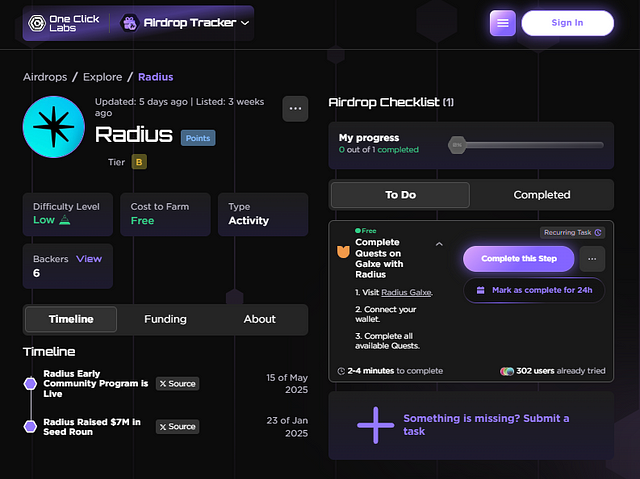This screenshot has width=640, height=479.
Task: Open the three-dot menu beside Radius title
Action: 295,109
